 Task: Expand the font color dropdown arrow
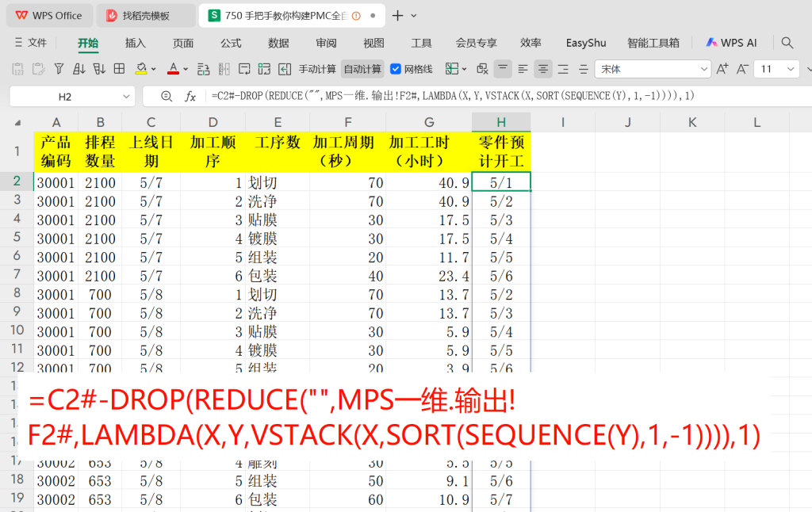tap(186, 69)
